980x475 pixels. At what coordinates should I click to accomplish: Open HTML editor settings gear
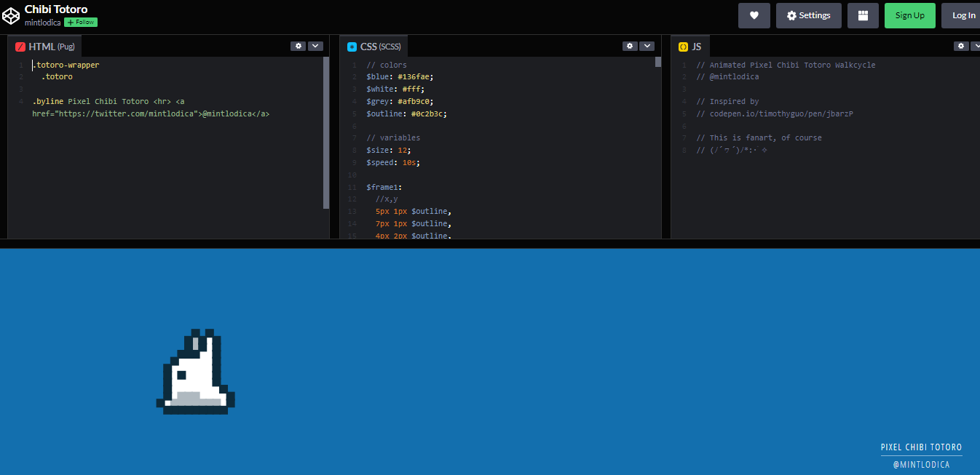tap(298, 46)
